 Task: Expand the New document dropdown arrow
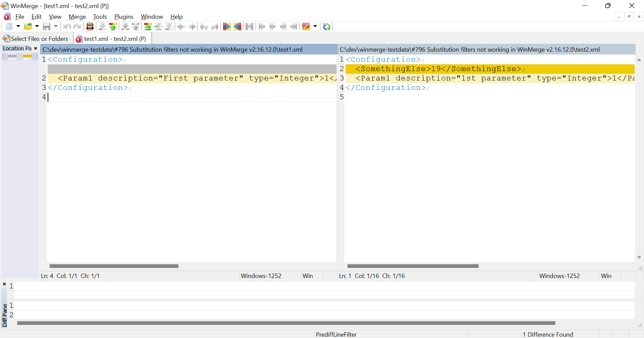pyautogui.click(x=18, y=26)
